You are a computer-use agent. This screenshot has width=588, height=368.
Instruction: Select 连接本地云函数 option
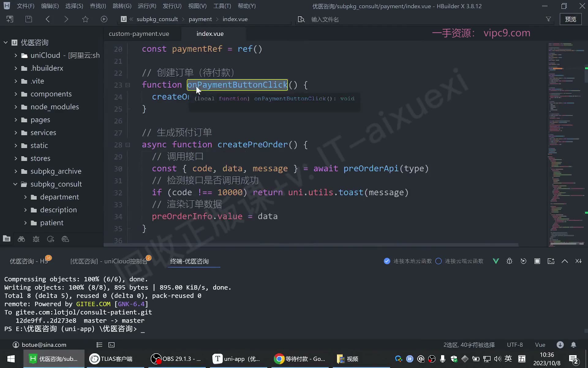click(x=408, y=261)
